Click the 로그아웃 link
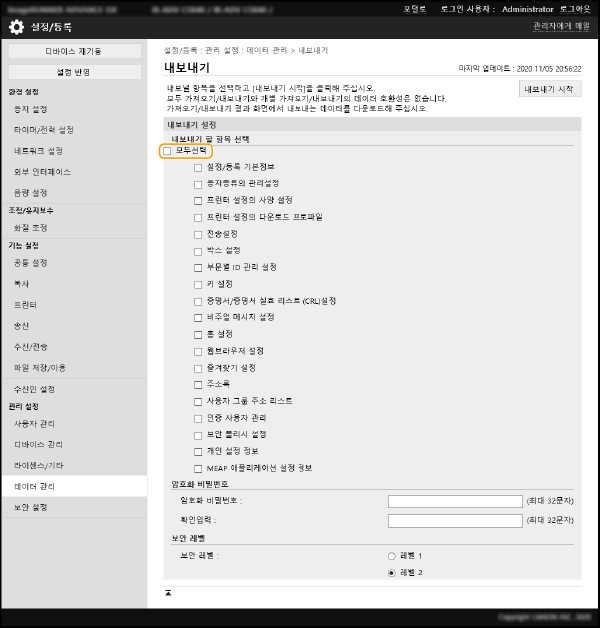Image resolution: width=600 pixels, height=628 pixels. [x=575, y=8]
